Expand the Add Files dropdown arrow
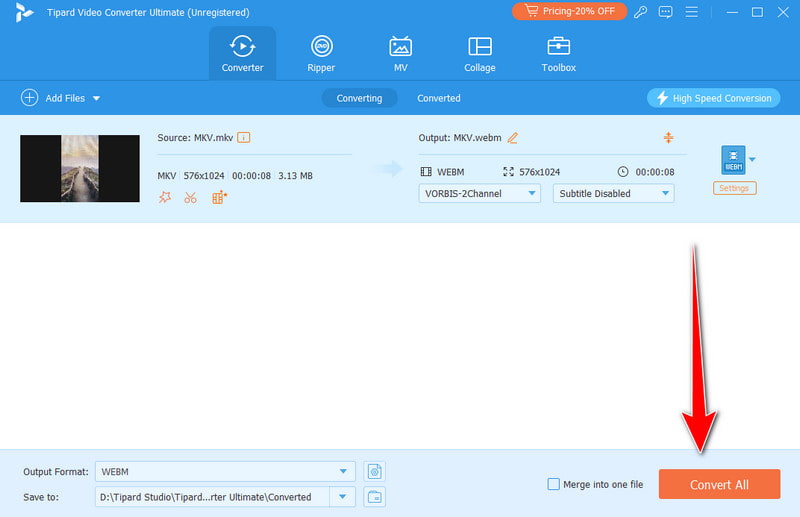This screenshot has height=517, width=800. coord(96,99)
